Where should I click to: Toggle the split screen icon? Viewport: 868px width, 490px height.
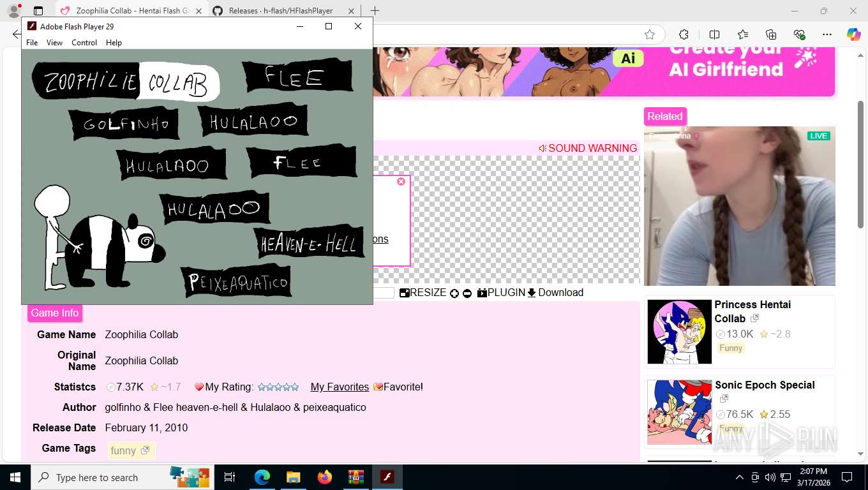(714, 34)
